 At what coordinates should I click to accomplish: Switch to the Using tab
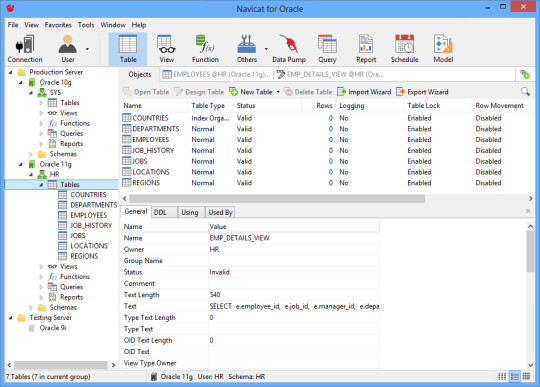(x=190, y=212)
